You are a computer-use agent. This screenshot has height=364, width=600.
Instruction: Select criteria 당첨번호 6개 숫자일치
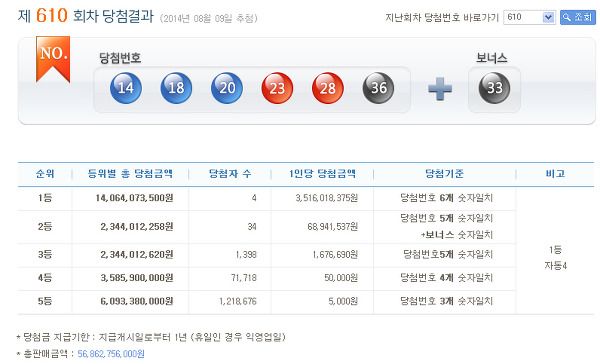[x=447, y=198]
